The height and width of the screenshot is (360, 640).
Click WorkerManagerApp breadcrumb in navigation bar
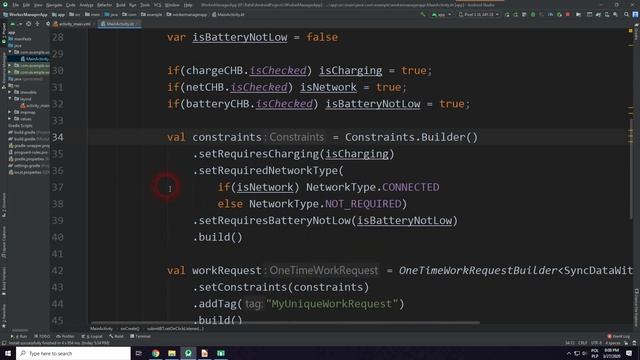point(25,14)
